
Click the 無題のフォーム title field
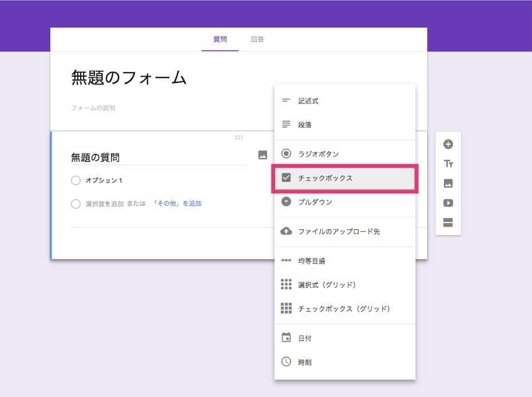coord(128,78)
